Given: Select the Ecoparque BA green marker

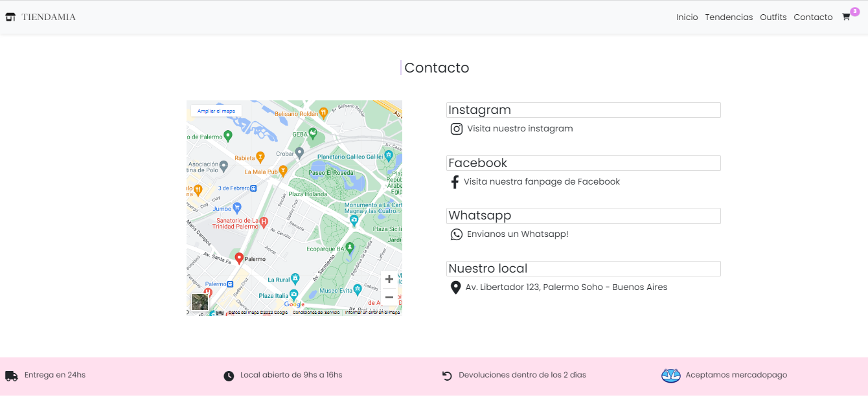Looking at the screenshot, I should [350, 247].
